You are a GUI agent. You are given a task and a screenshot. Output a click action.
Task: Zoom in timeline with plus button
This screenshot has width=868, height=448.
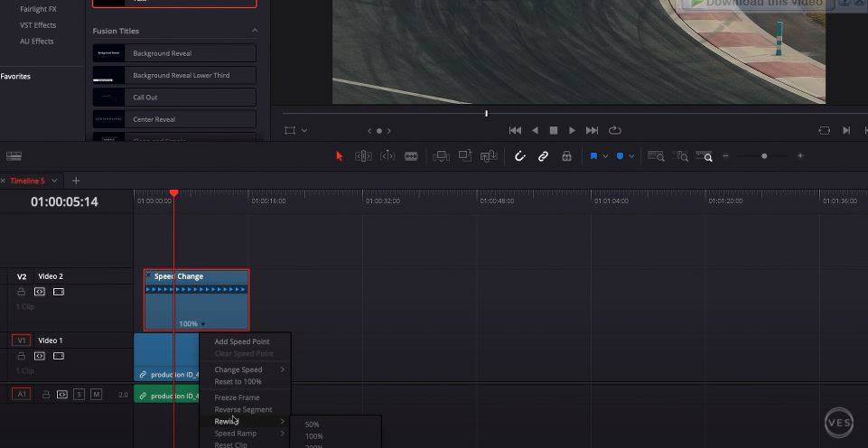pos(800,156)
